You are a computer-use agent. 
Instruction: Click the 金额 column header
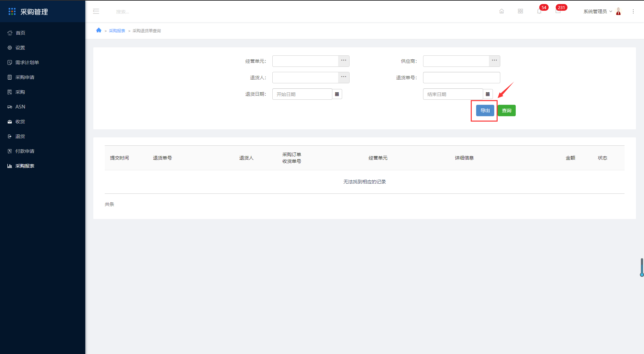click(570, 158)
